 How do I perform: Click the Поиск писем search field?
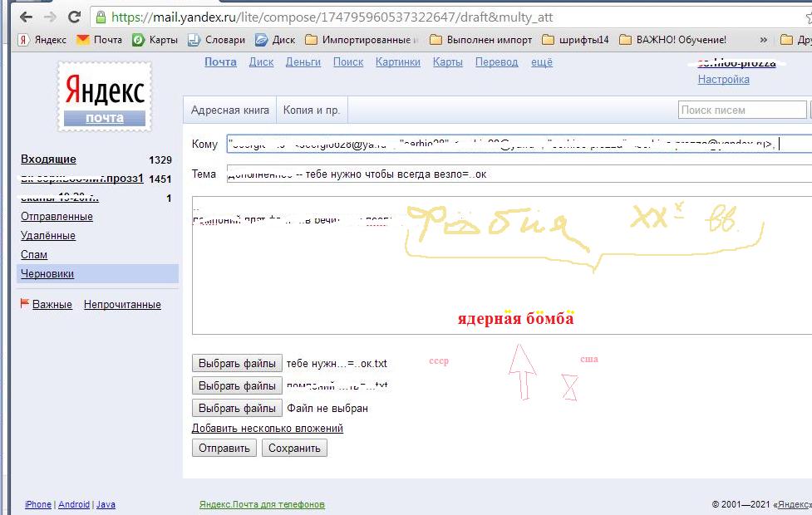[742, 110]
